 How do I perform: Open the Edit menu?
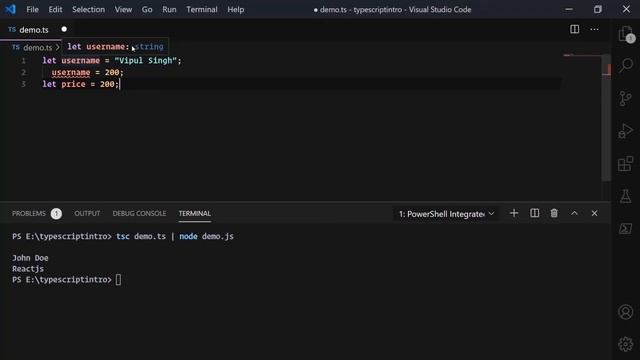55,9
